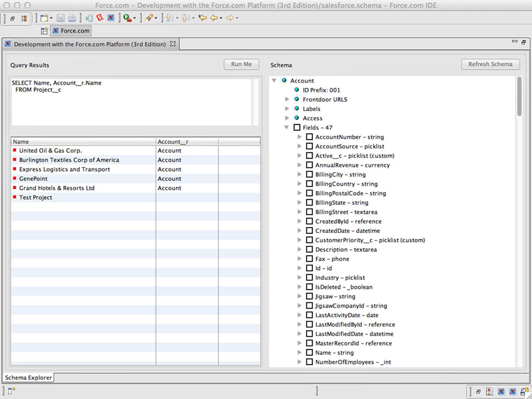Image resolution: width=532 pixels, height=399 pixels.
Task: Click the New wizard toolbar icon
Action: (x=44, y=18)
